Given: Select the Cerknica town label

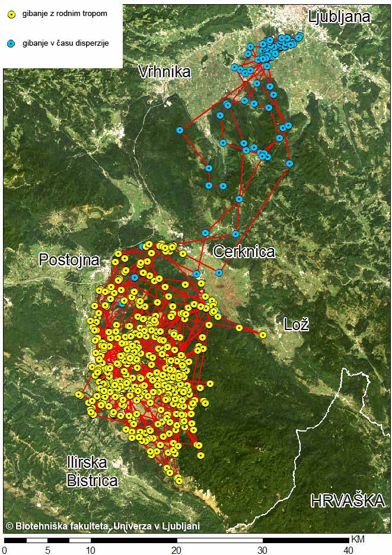Looking at the screenshot, I should tap(244, 252).
